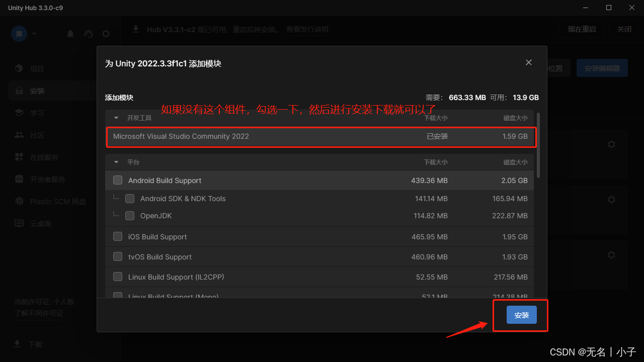644x362 pixels.
Task: Check Android SDK & NDK Tools
Action: 130,199
